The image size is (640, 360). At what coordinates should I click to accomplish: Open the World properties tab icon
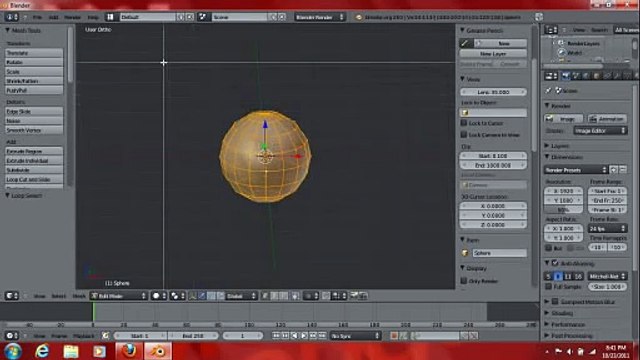(586, 76)
